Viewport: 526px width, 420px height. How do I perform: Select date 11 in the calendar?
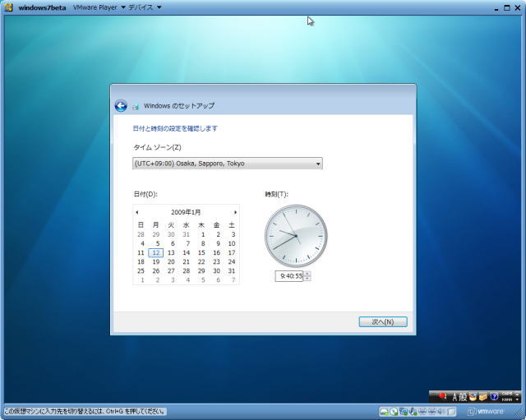141,252
